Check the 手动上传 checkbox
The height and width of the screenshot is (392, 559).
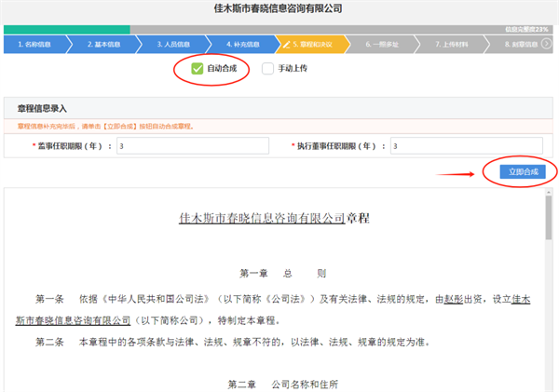(x=268, y=68)
